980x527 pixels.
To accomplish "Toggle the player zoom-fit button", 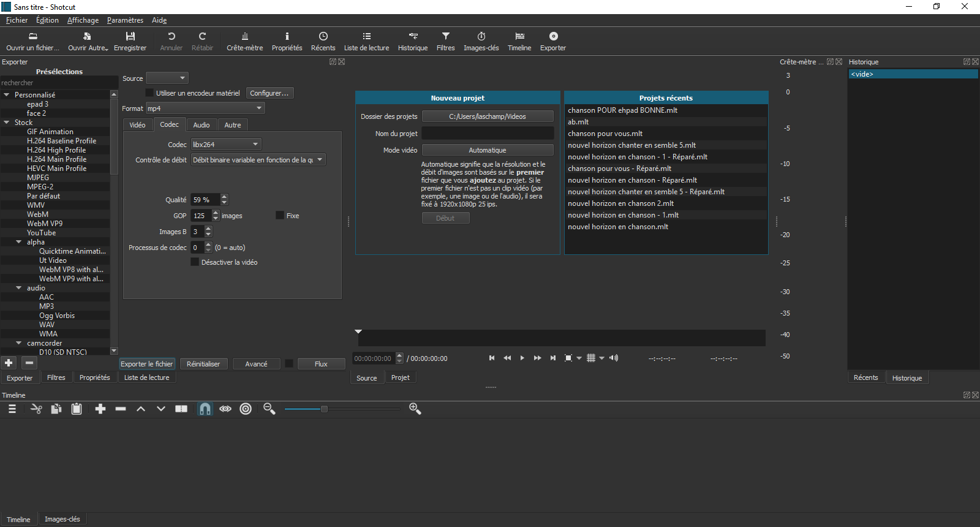I will coord(568,358).
